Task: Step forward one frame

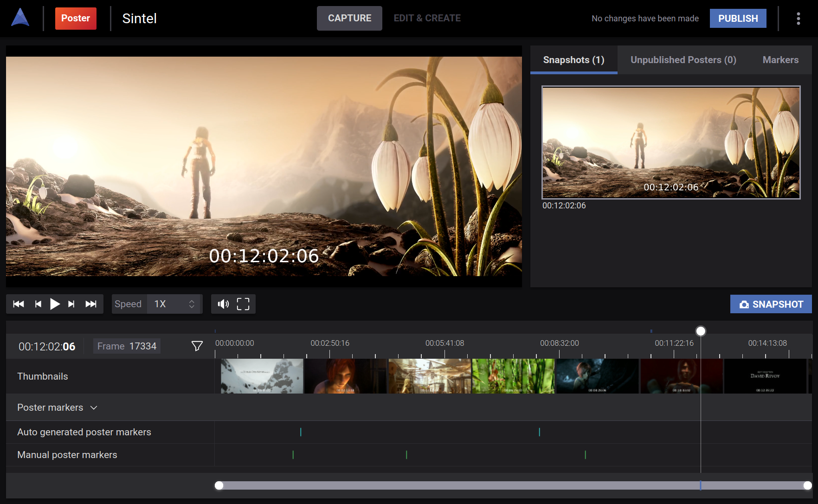Action: [71, 304]
